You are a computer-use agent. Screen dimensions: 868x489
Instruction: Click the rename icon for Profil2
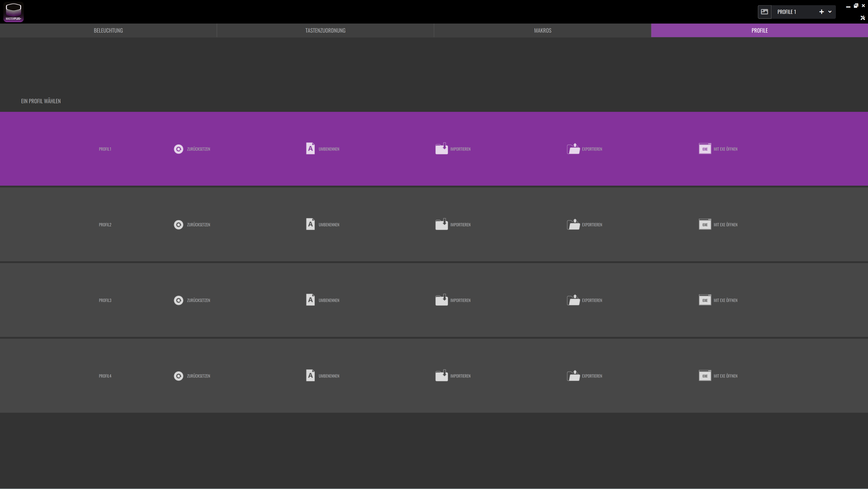click(x=310, y=224)
